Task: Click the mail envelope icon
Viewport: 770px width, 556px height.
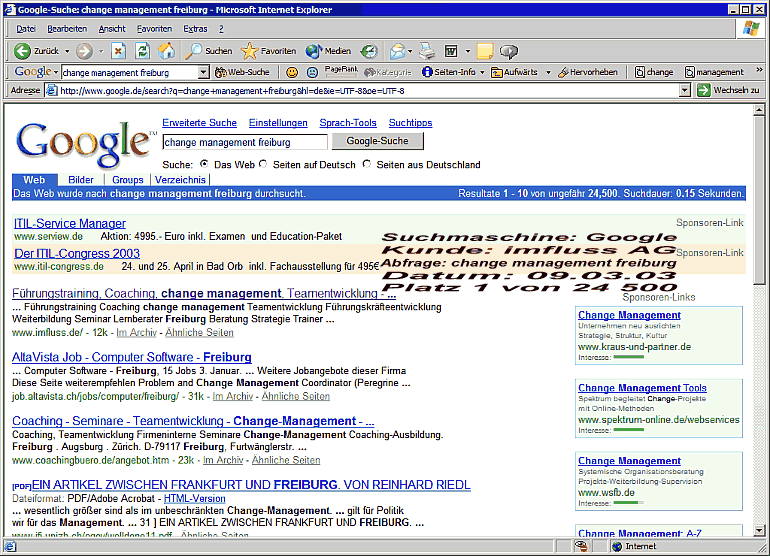Action: click(397, 51)
